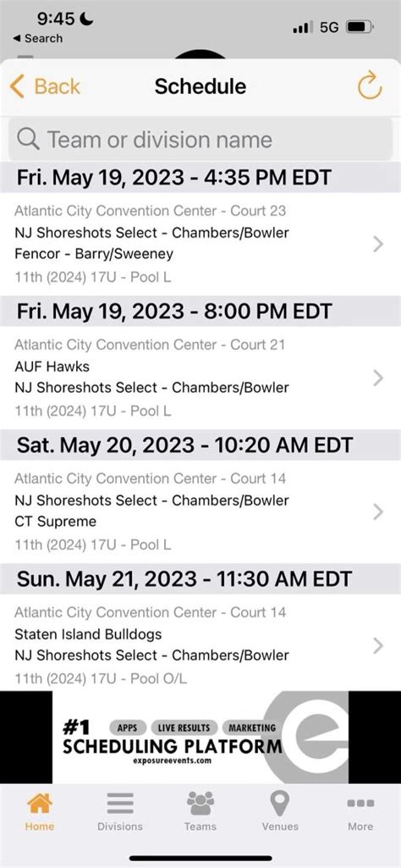Screen dimensions: 401x868
Task: Return to Search in status bar
Action: coord(37,38)
